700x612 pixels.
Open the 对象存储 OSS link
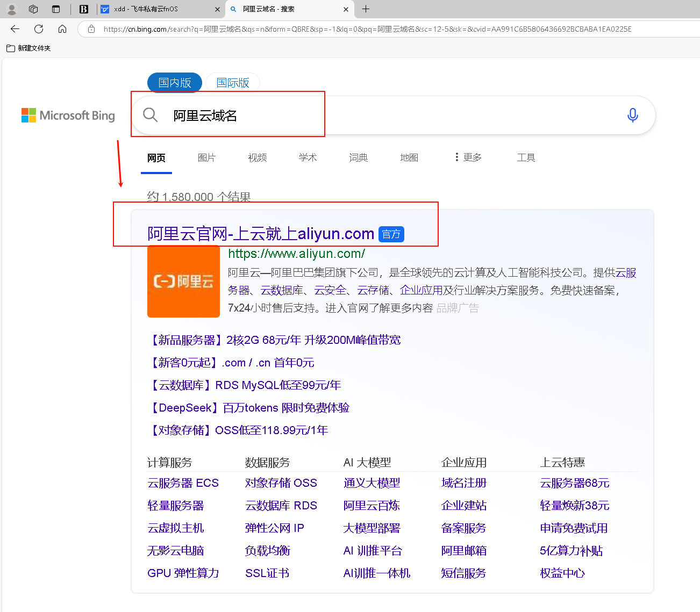tap(281, 483)
